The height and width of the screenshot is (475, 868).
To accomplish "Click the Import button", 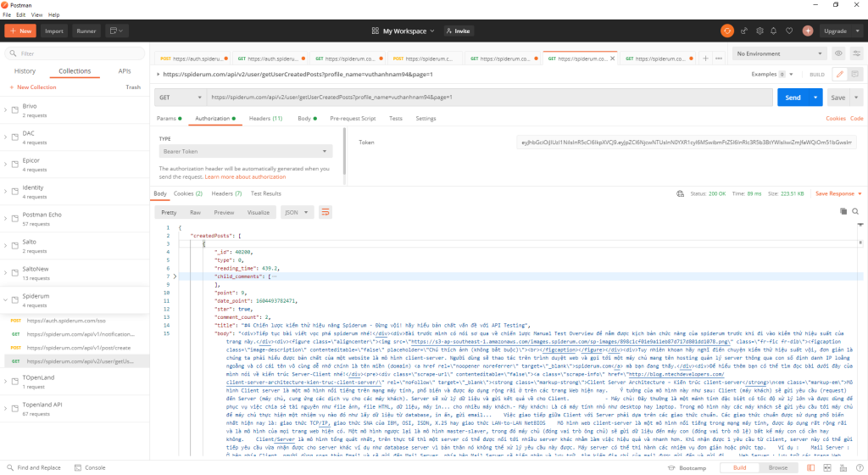I will tap(53, 31).
